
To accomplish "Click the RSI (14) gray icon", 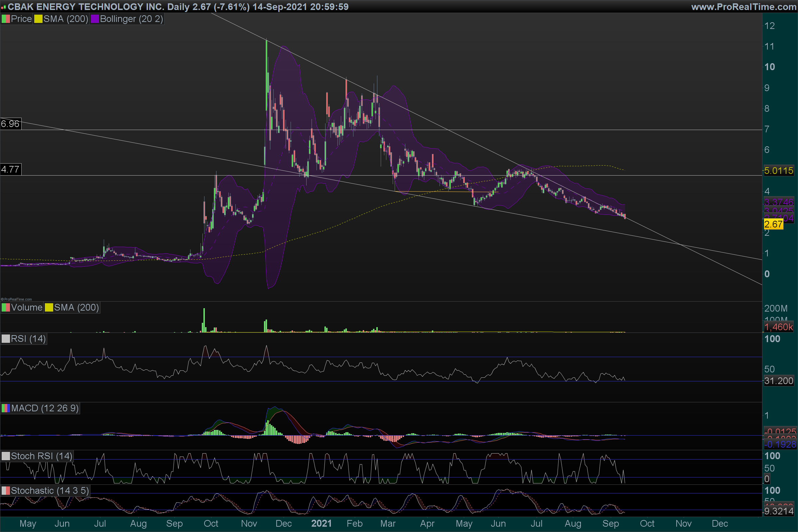I will (x=6, y=338).
